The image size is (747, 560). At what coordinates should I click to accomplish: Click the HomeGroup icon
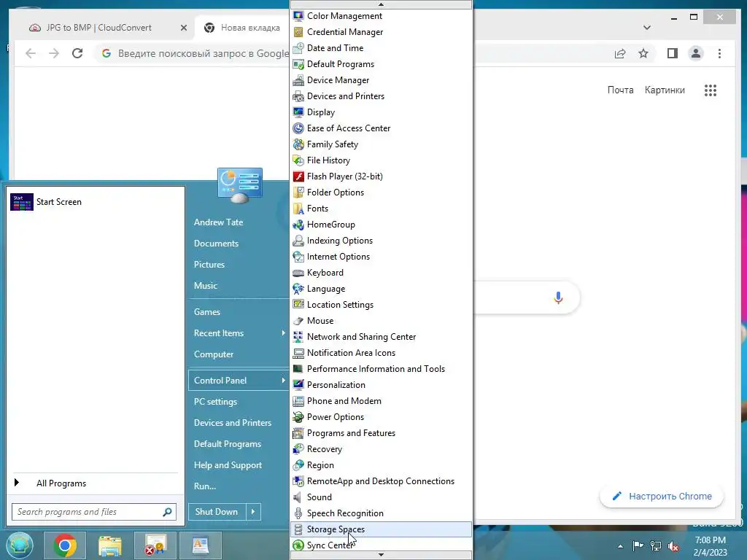[x=298, y=225]
